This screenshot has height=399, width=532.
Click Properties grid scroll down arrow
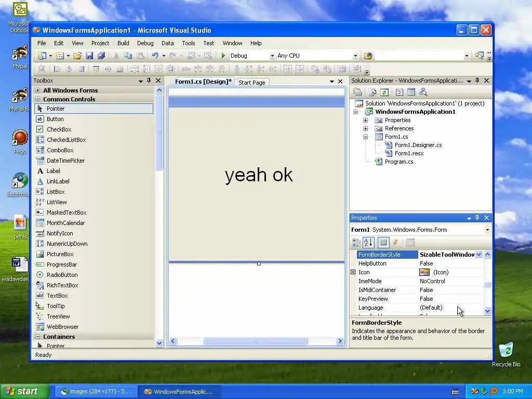click(487, 311)
